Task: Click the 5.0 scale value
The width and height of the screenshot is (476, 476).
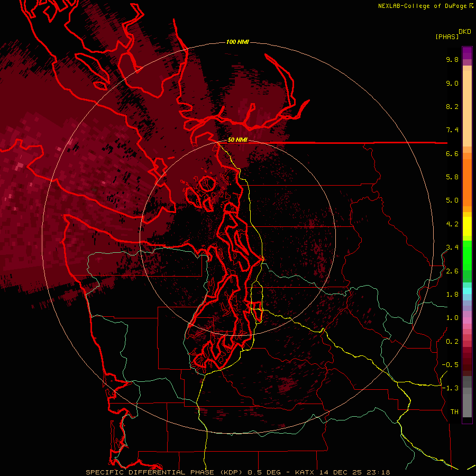Action: (452, 200)
